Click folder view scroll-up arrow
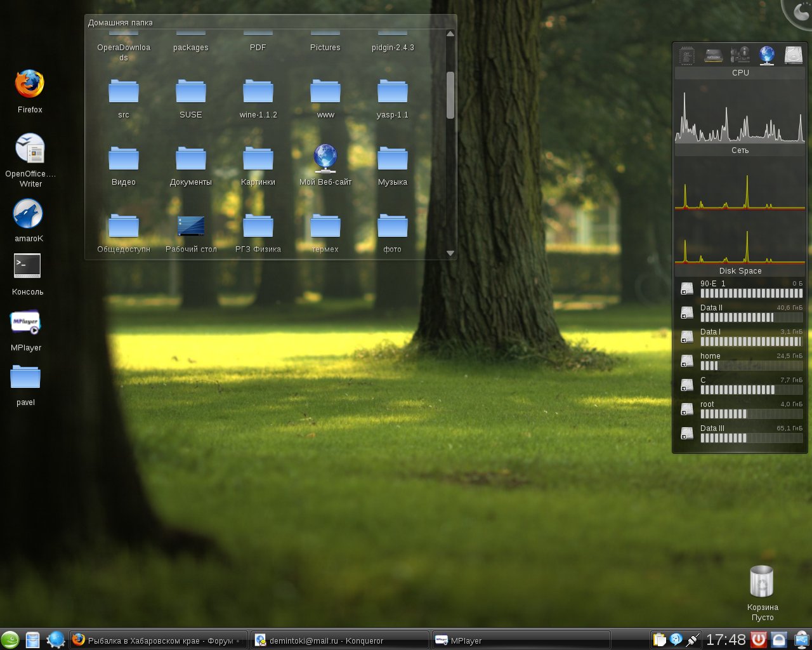The width and height of the screenshot is (812, 650). 450,34
